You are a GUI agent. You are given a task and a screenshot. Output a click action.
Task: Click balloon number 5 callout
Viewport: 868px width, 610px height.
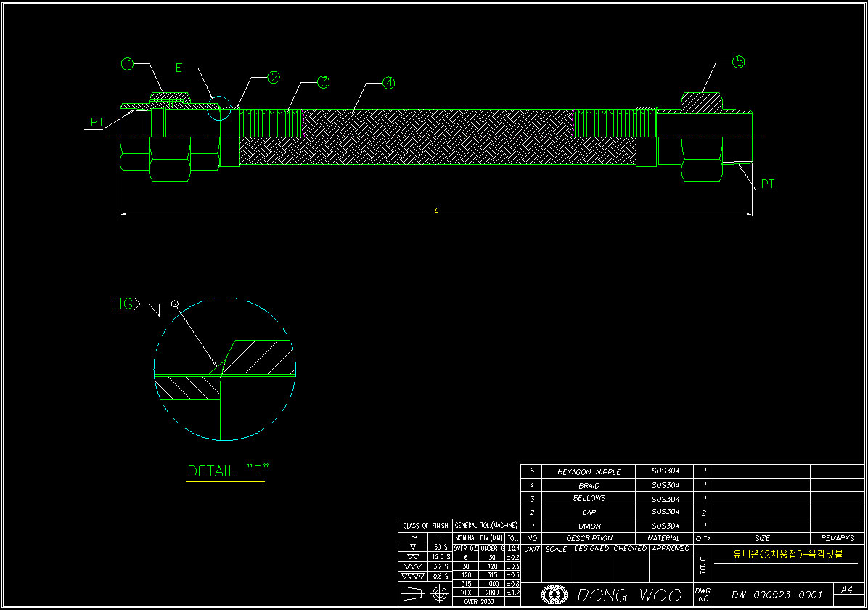(x=739, y=62)
